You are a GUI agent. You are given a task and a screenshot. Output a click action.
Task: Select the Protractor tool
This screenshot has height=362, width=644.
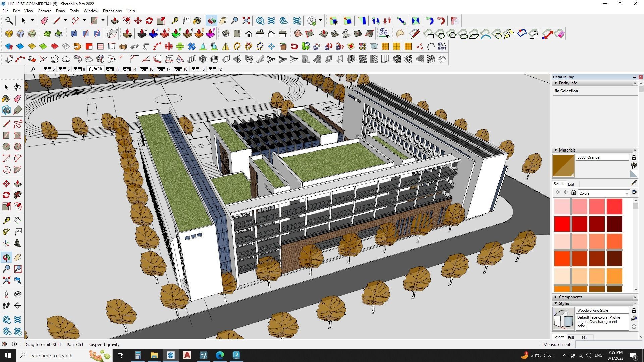[6, 232]
